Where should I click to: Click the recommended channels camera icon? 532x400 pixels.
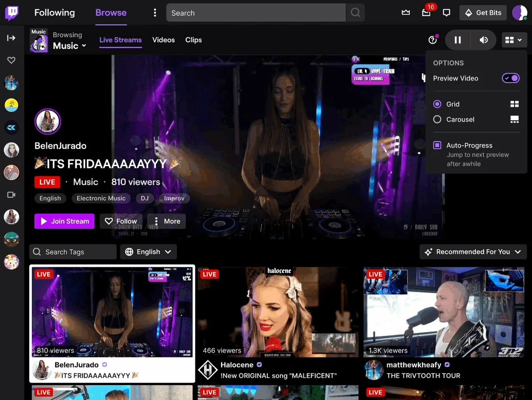(x=12, y=195)
